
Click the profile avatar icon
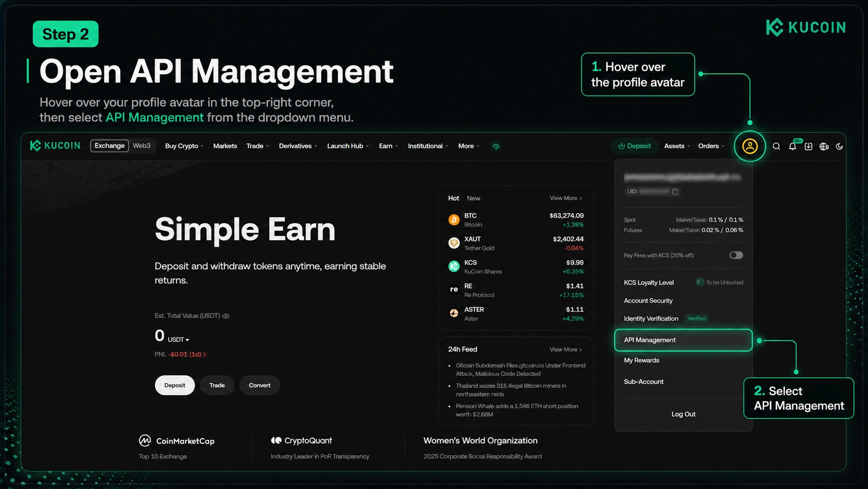tap(750, 147)
